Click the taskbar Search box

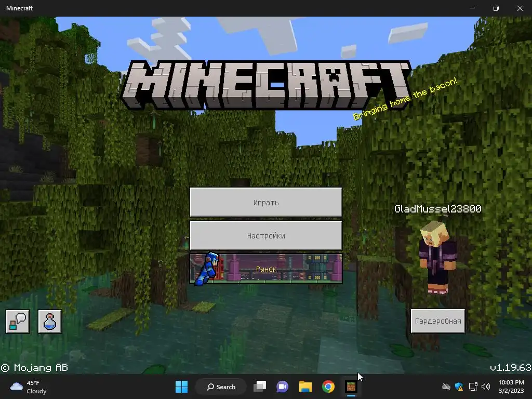[221, 387]
